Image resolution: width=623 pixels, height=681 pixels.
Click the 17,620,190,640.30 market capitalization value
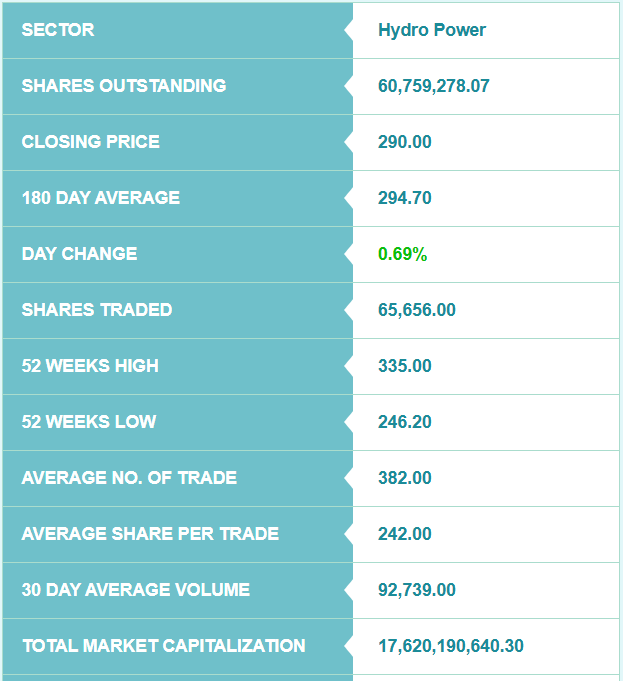pos(451,646)
